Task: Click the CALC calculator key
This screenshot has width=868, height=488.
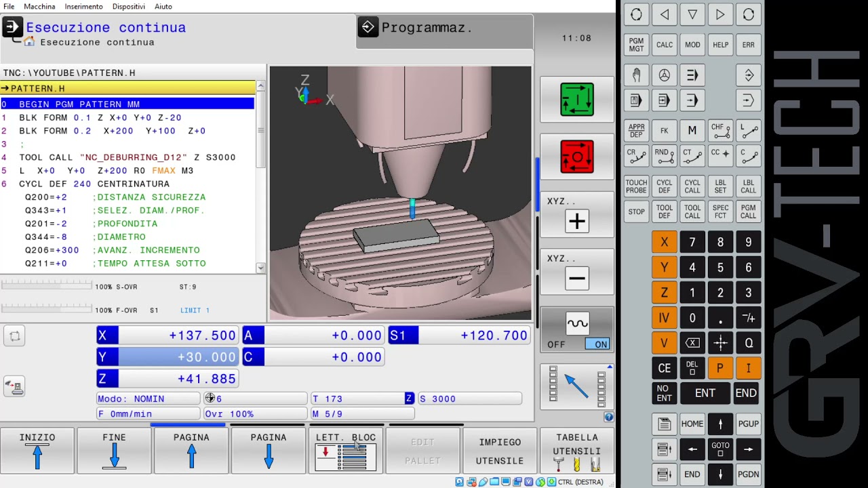Action: point(665,45)
